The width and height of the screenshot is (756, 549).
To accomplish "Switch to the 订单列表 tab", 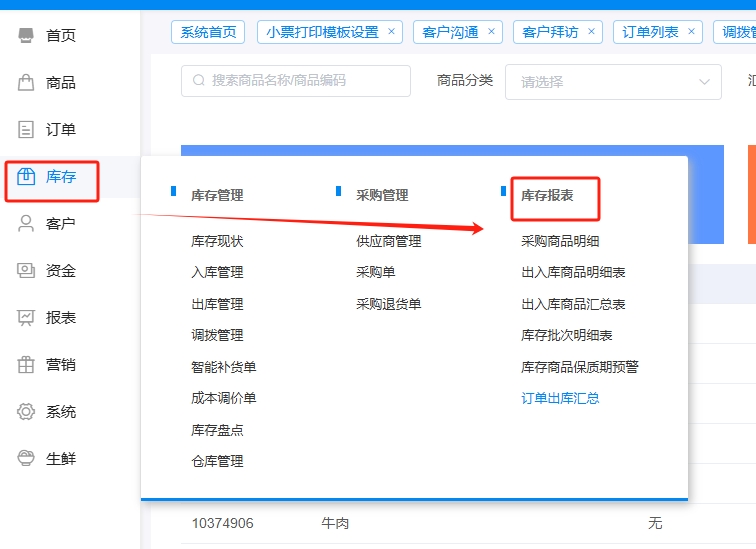I will 650,32.
